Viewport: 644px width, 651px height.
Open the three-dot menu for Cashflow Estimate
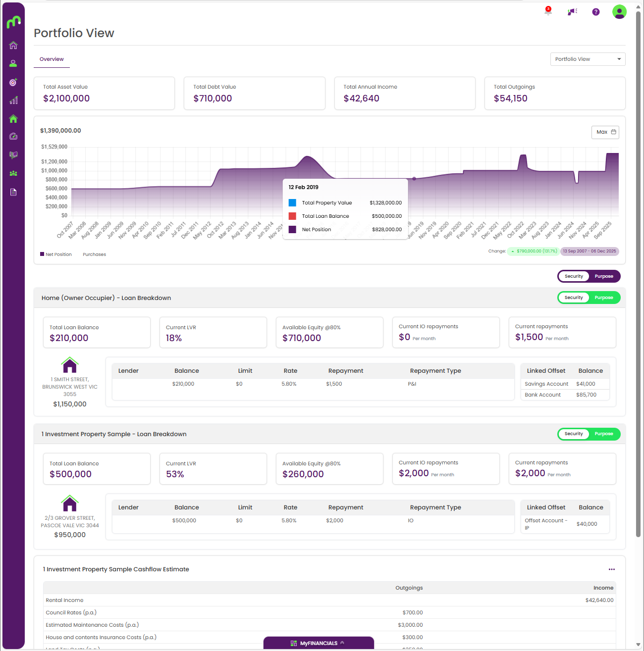click(612, 569)
